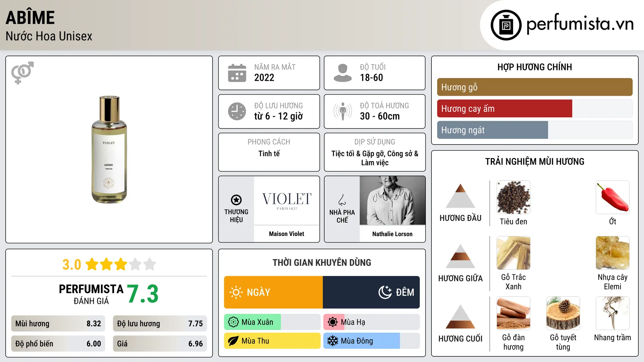Click the Hương cay ấm accord bar
644x362 pixels.
[x=535, y=108]
